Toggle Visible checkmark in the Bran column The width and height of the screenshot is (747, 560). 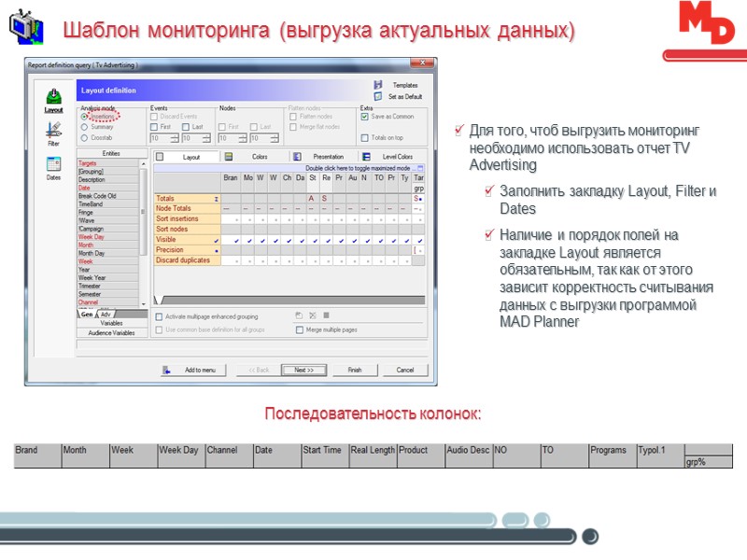pyautogui.click(x=236, y=241)
